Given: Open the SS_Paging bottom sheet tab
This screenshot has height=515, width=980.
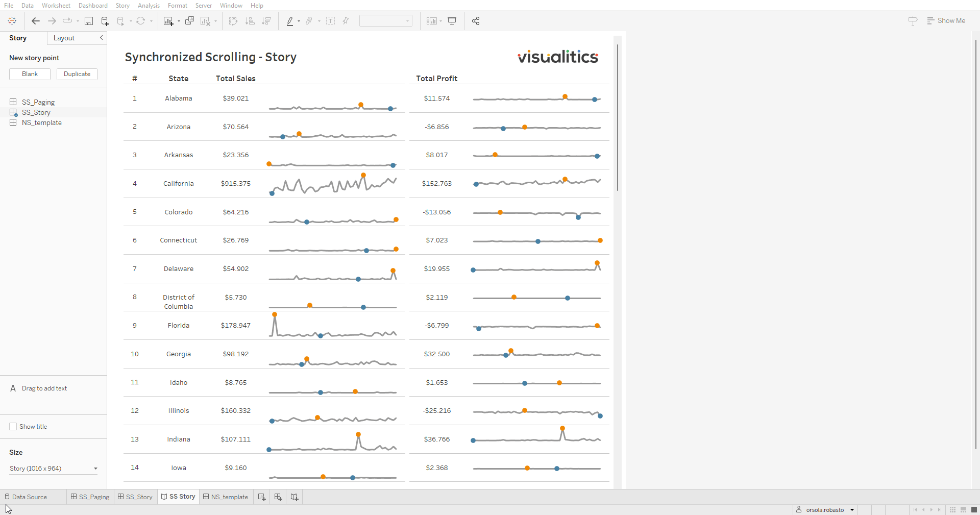Looking at the screenshot, I should (x=90, y=497).
